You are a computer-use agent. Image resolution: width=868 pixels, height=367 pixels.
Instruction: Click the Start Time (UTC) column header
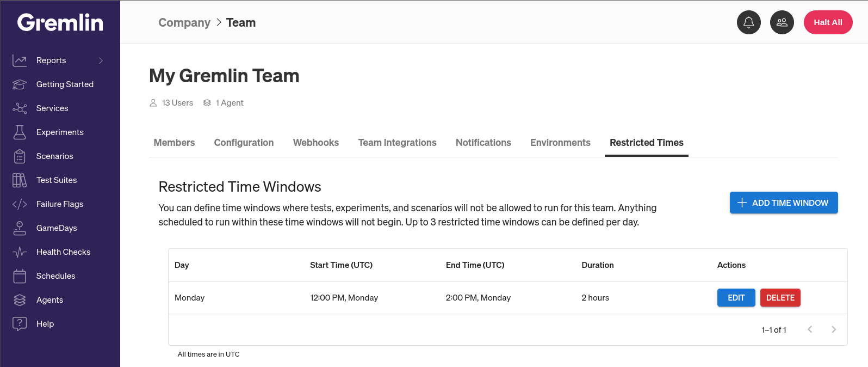pos(341,265)
